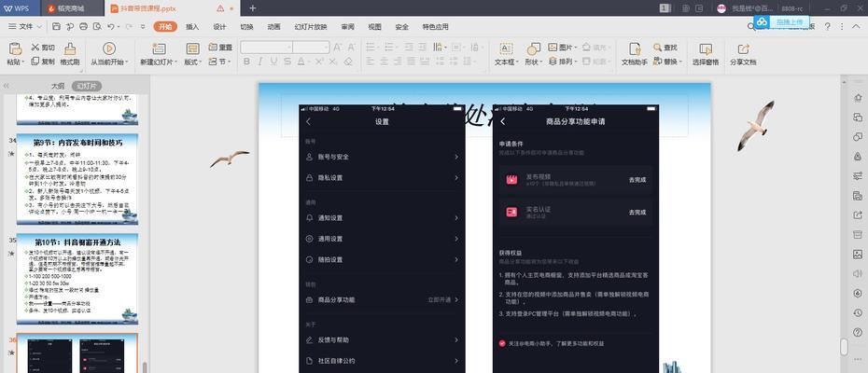The width and height of the screenshot is (868, 373).
Task: Click the help icon in right sidebar
Action: tap(858, 333)
